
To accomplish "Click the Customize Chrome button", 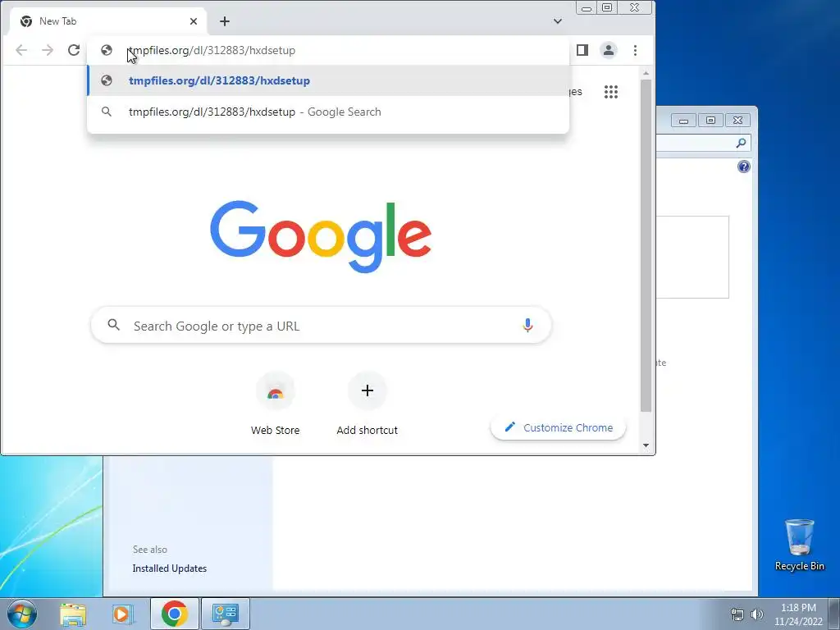I will [x=558, y=427].
